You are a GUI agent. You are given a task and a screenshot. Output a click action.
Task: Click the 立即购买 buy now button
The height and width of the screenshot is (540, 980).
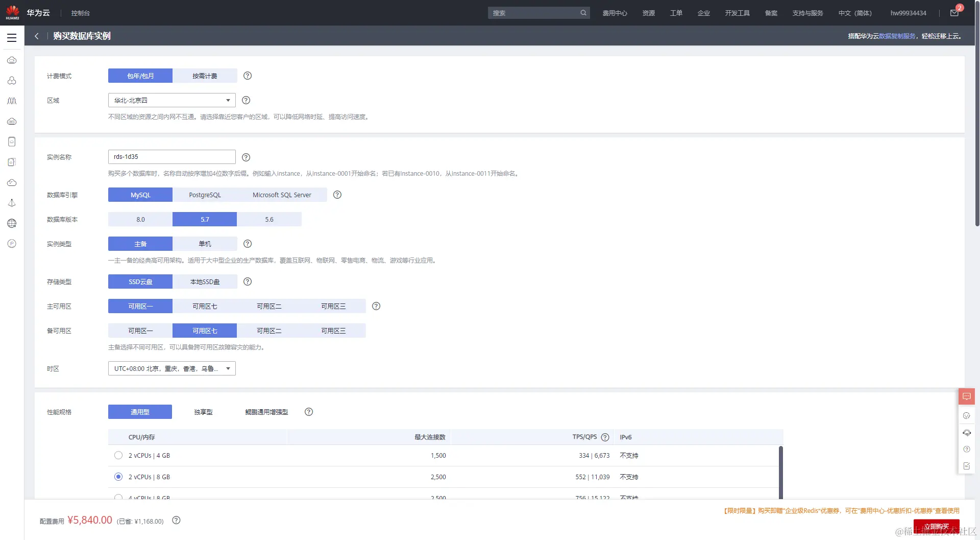tap(936, 527)
